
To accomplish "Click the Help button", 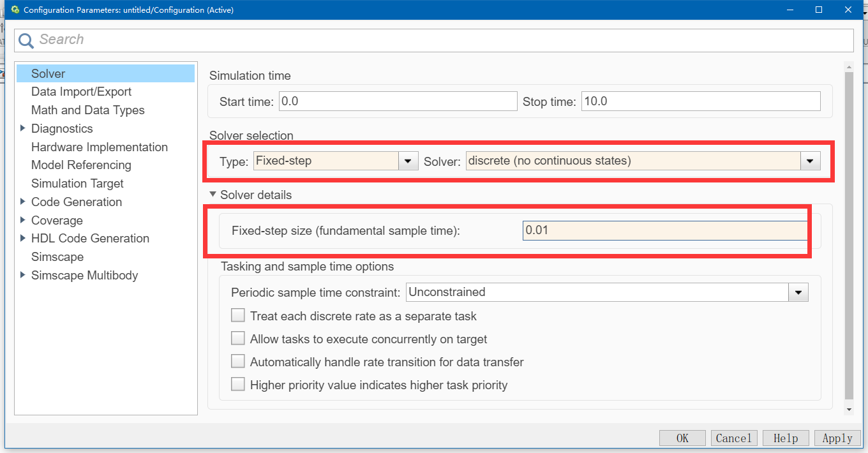I will click(786, 438).
